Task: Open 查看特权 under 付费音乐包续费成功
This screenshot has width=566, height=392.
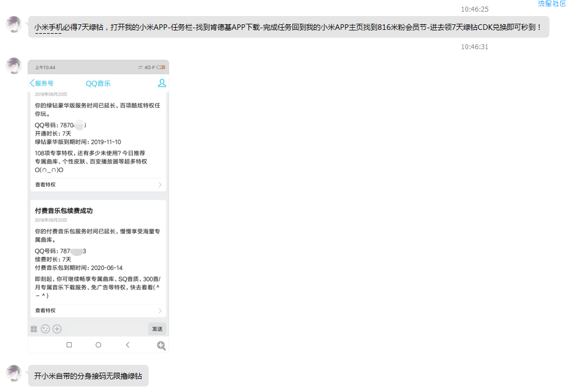Action: (x=98, y=310)
